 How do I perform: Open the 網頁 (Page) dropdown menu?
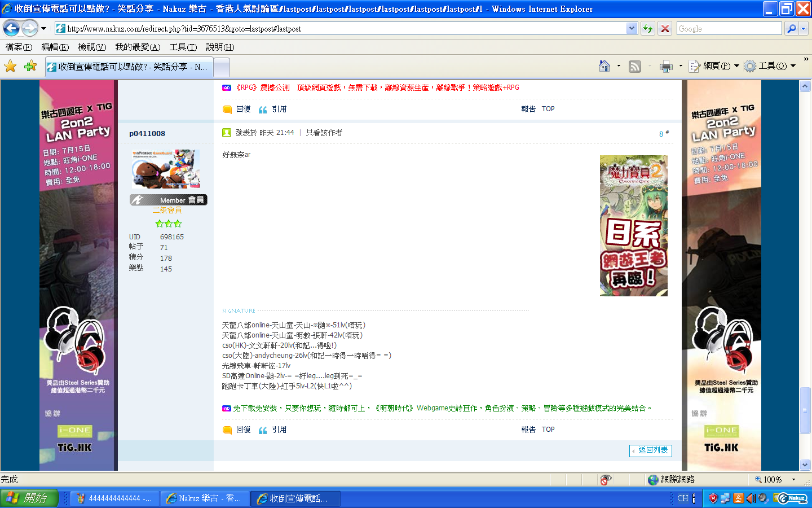[714, 66]
